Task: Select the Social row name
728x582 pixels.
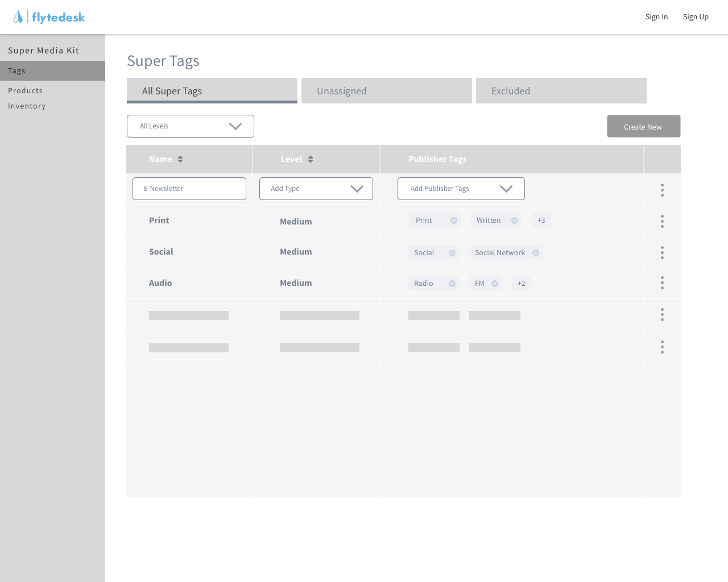Action: pyautogui.click(x=161, y=252)
